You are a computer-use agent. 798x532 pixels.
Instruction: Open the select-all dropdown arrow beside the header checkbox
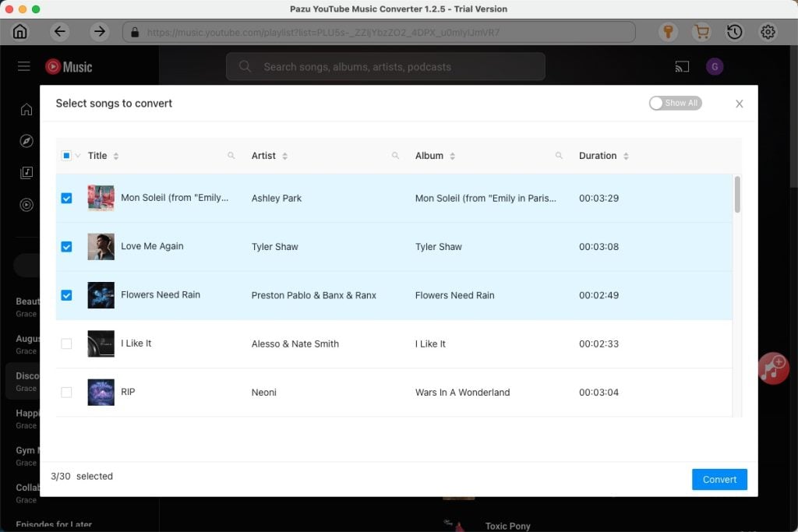click(x=76, y=155)
